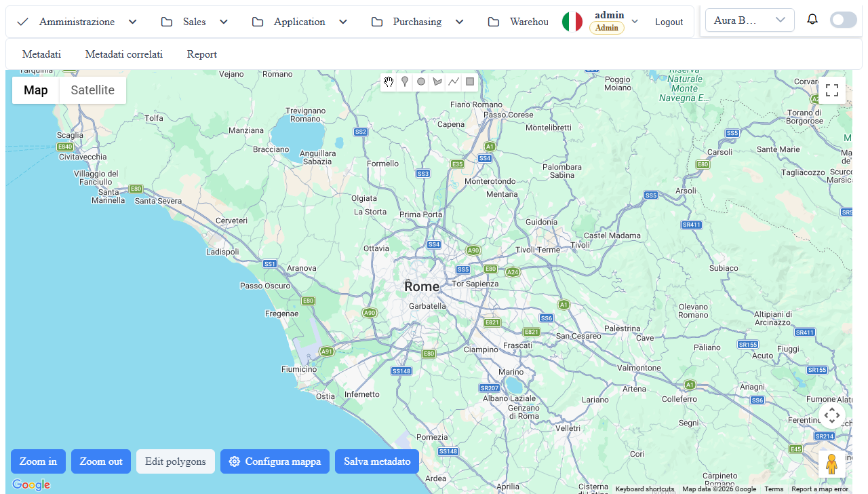
Task: Select the rectangle drawing tool
Action: point(470,82)
